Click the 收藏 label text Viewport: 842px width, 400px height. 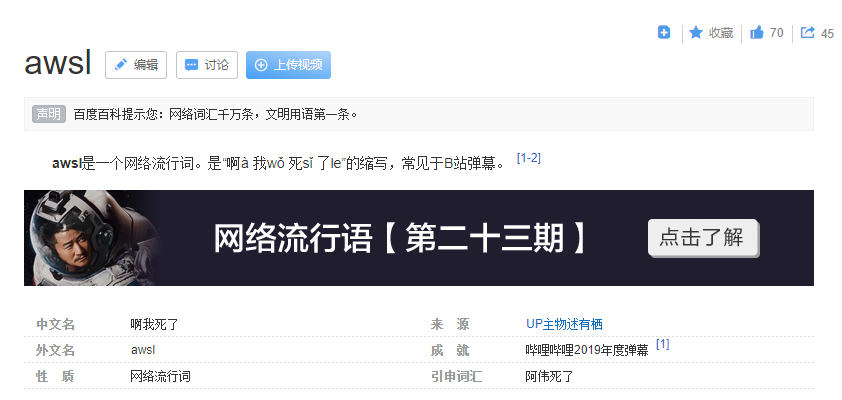pos(721,33)
